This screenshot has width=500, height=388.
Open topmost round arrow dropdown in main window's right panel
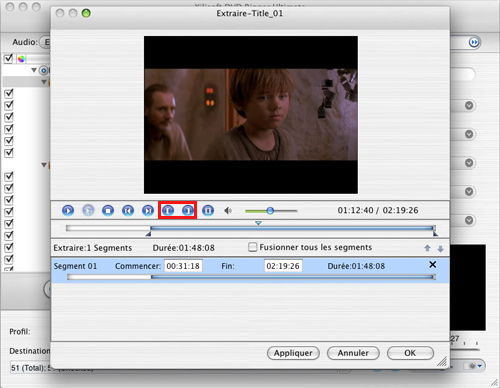(469, 106)
